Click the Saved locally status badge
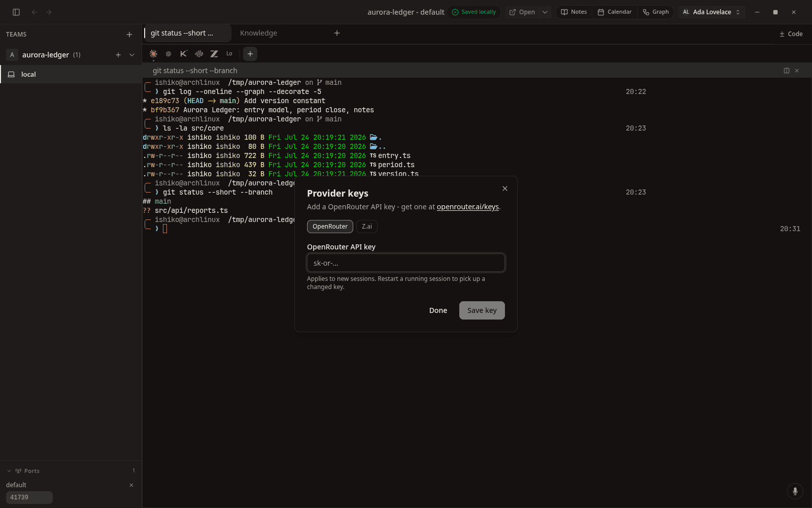812x508 pixels. click(x=474, y=12)
